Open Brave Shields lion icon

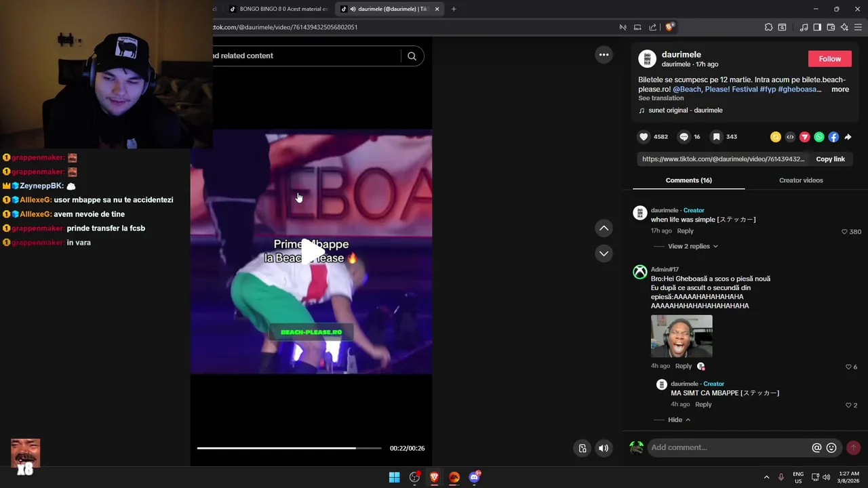669,27
